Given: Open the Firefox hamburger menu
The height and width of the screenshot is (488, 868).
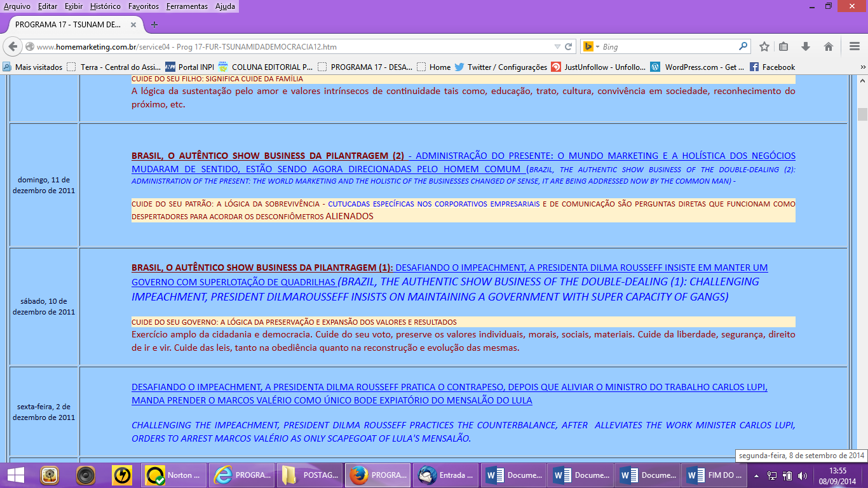Looking at the screenshot, I should (x=854, y=46).
